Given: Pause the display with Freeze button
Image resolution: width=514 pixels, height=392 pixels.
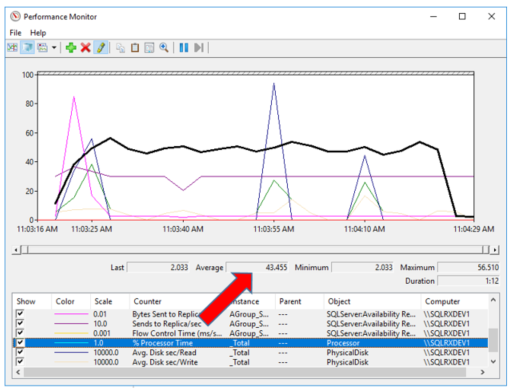Looking at the screenshot, I should pyautogui.click(x=184, y=48).
